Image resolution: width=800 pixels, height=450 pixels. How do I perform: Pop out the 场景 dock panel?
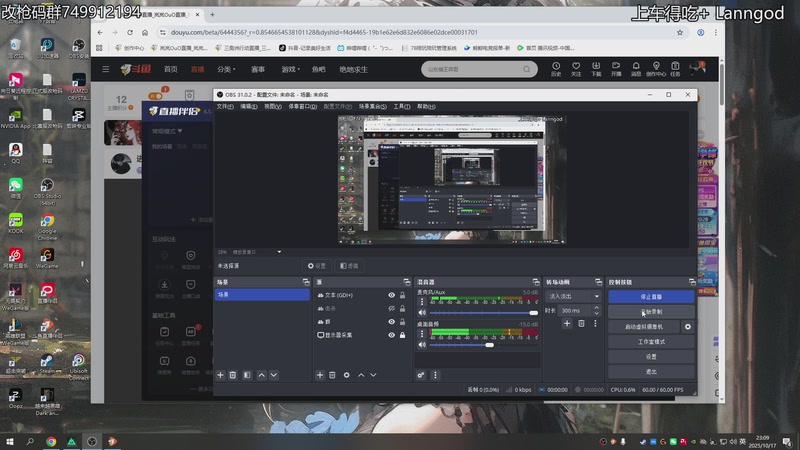306,282
